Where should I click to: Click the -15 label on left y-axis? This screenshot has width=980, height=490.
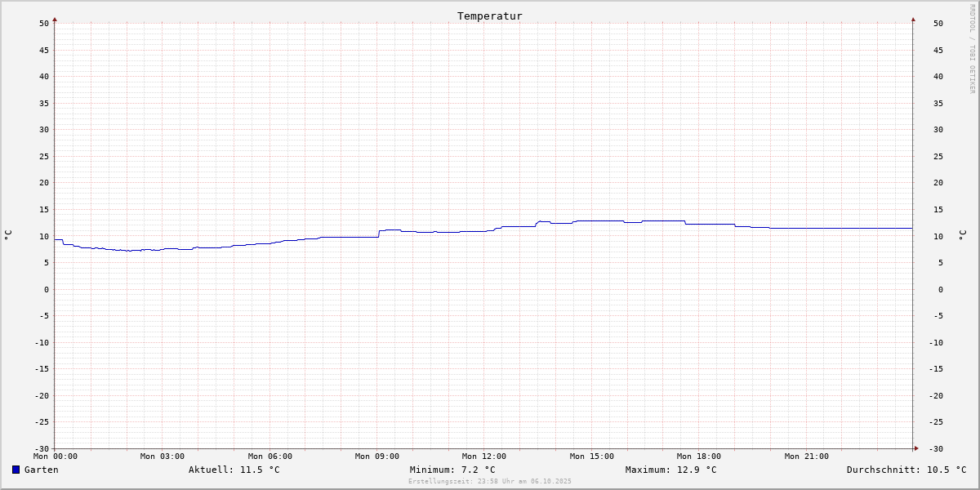point(42,369)
